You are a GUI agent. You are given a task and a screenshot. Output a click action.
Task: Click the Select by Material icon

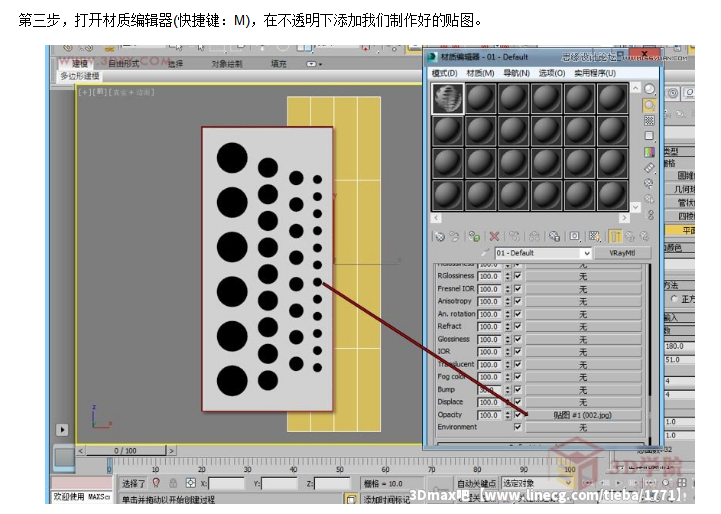click(649, 199)
